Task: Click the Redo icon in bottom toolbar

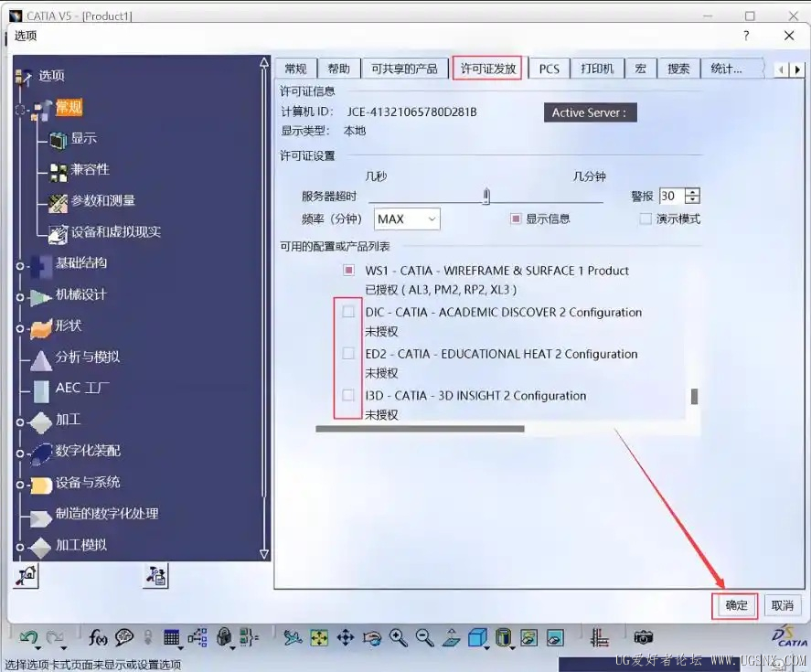Action: pyautogui.click(x=54, y=637)
